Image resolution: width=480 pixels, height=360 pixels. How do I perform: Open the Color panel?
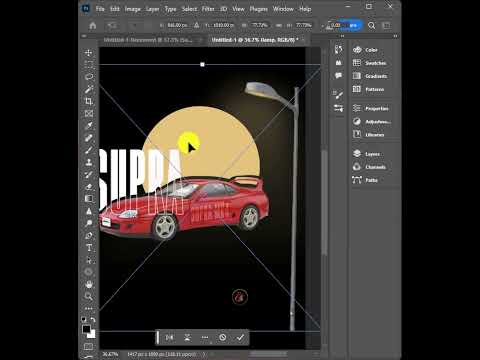(x=365, y=50)
